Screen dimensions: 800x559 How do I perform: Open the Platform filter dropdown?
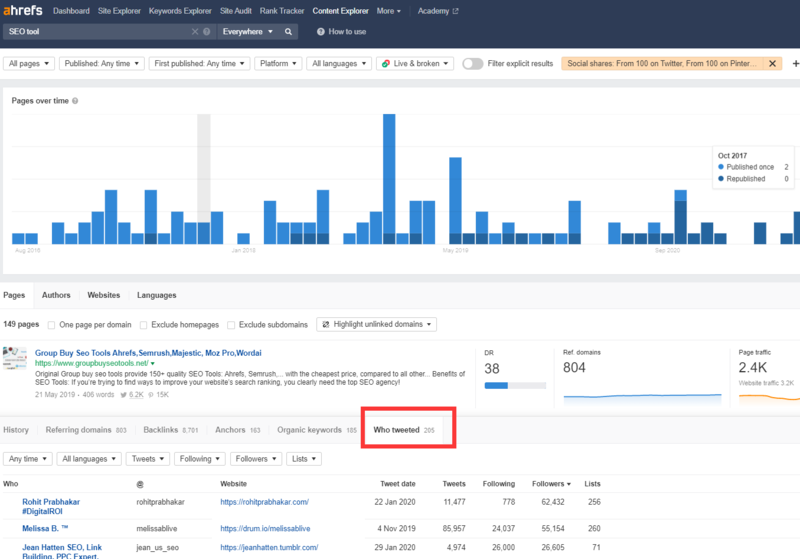[278, 63]
